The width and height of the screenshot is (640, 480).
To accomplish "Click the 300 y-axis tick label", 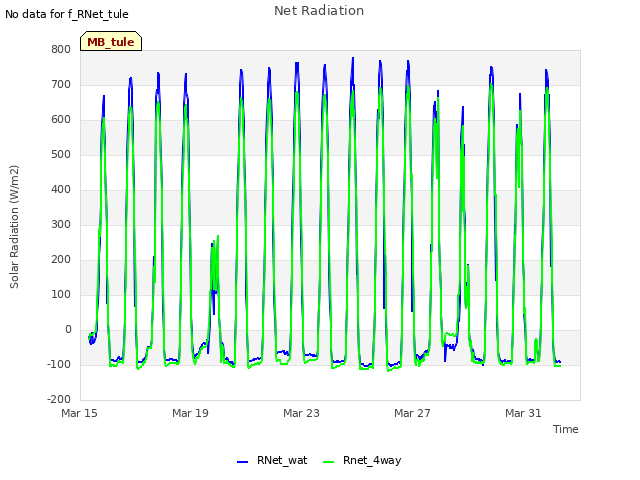I will point(61,224).
